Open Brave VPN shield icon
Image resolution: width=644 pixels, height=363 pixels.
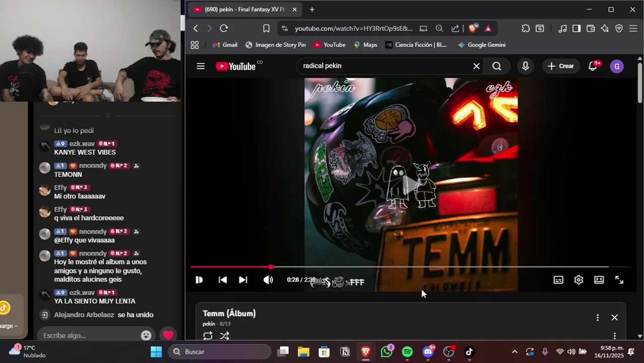(x=619, y=29)
